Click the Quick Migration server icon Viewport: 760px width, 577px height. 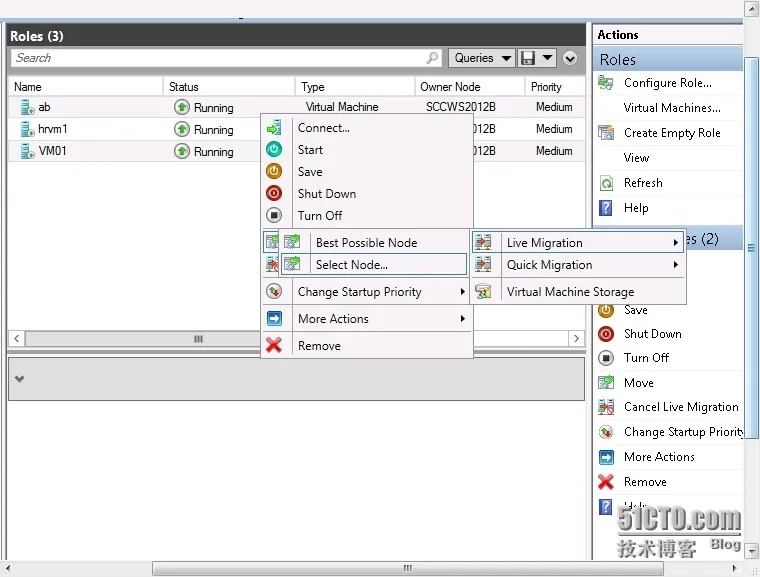coord(483,264)
